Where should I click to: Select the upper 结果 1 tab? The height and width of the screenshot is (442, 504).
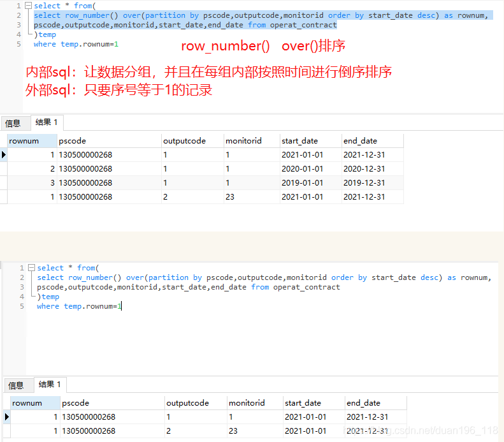click(x=47, y=122)
